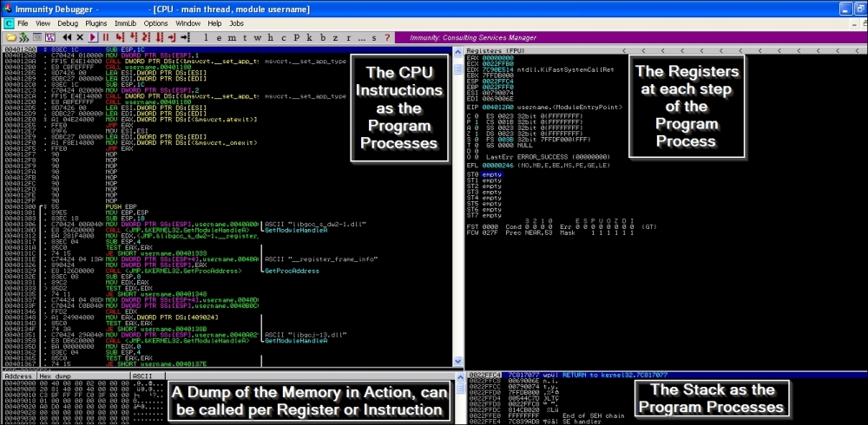Click the ASCII column header in dump

148,376
